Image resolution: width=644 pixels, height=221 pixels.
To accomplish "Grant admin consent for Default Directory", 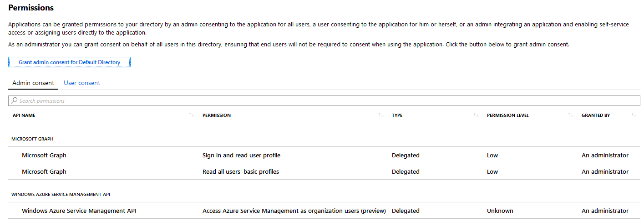I will tap(69, 62).
